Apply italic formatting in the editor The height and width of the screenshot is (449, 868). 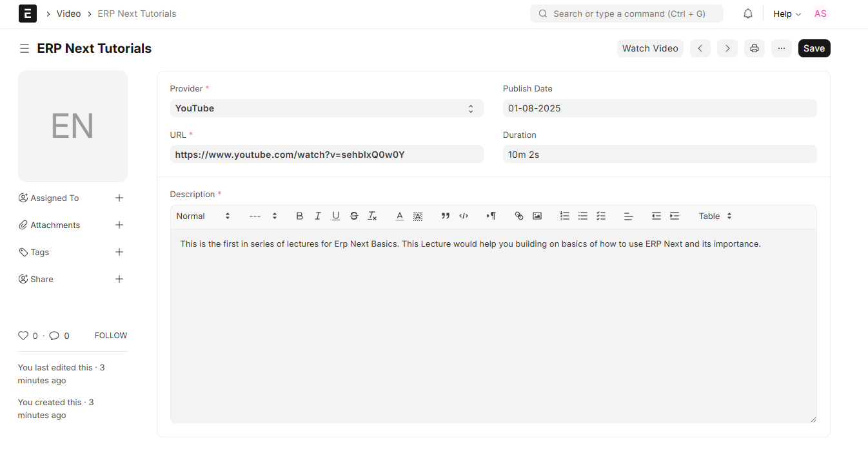click(318, 216)
